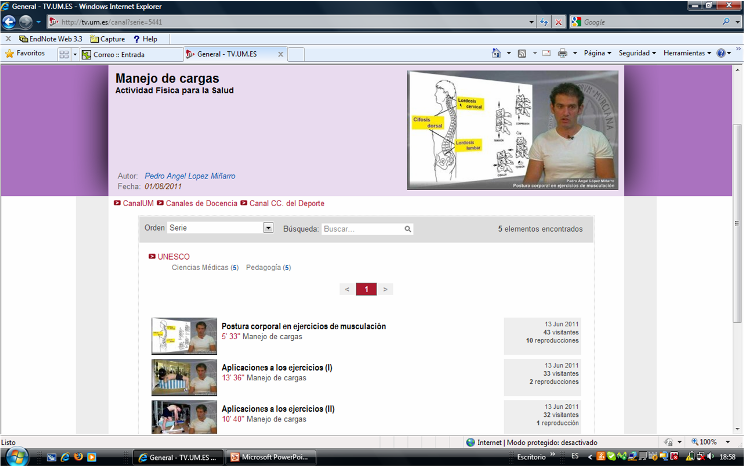Open the Favoritos star button

25,54
